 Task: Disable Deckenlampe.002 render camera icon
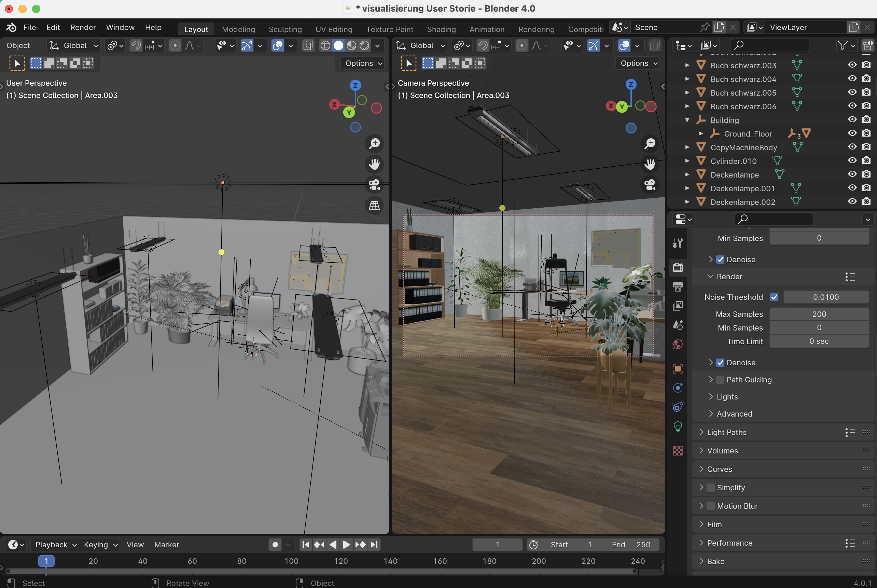(866, 201)
